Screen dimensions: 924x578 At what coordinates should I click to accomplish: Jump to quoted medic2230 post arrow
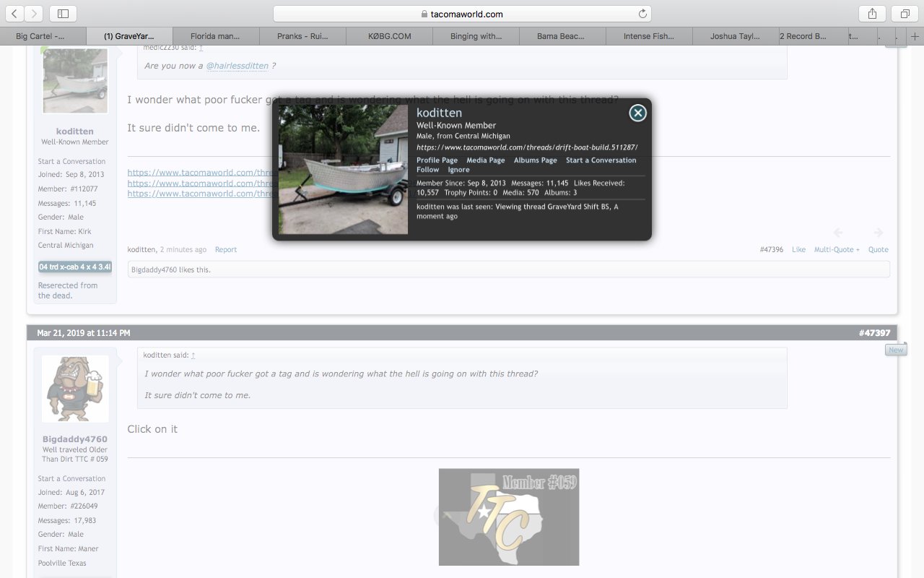click(201, 48)
